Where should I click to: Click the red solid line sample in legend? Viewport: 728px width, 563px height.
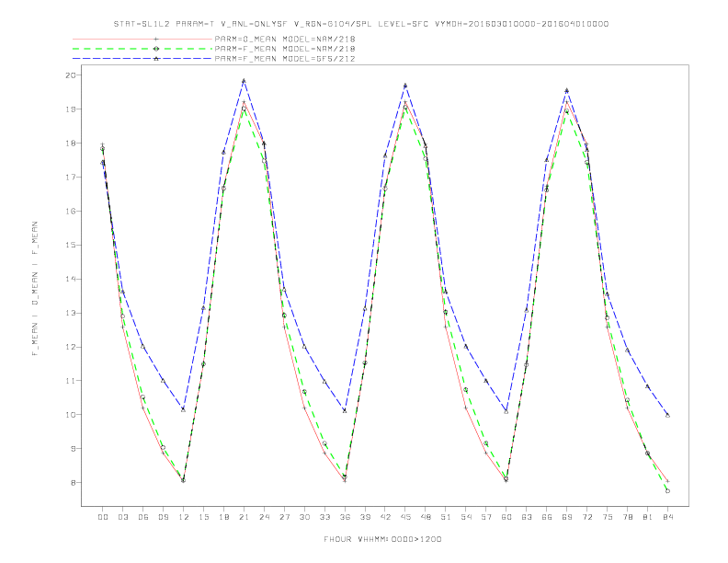pyautogui.click(x=142, y=39)
